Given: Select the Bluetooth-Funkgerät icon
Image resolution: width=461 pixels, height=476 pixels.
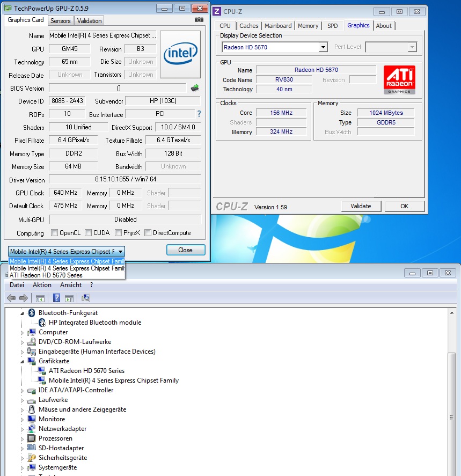Looking at the screenshot, I should 32,313.
